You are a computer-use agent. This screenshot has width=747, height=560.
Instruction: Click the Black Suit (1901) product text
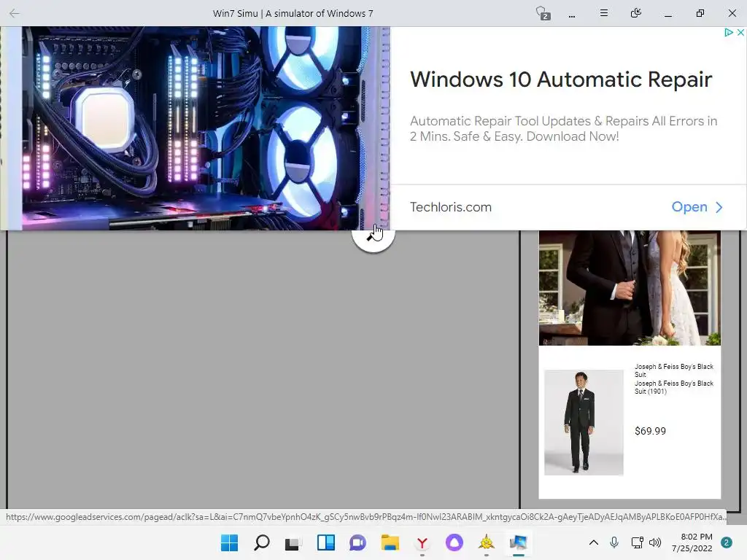[x=673, y=387]
